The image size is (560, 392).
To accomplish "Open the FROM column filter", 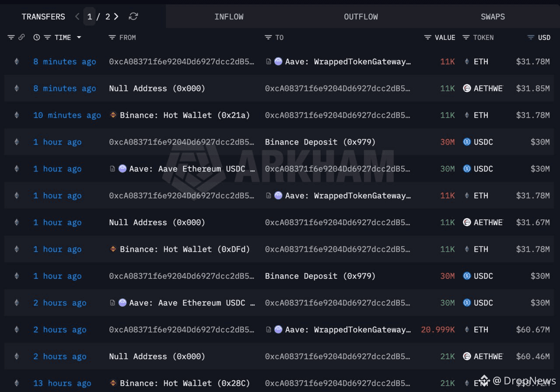I will (112, 38).
